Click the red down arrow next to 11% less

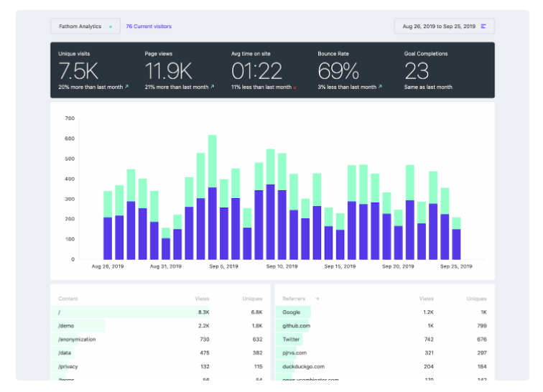(x=295, y=88)
